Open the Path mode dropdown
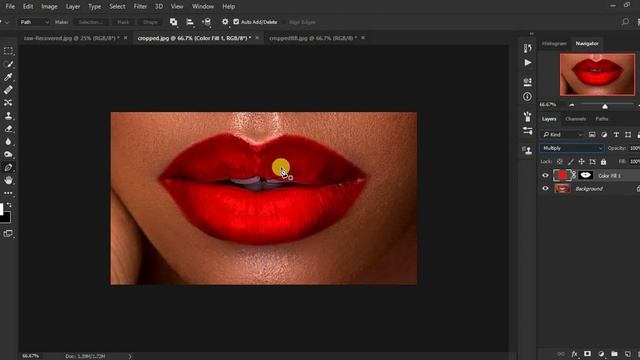The height and width of the screenshot is (360, 640). tap(34, 22)
